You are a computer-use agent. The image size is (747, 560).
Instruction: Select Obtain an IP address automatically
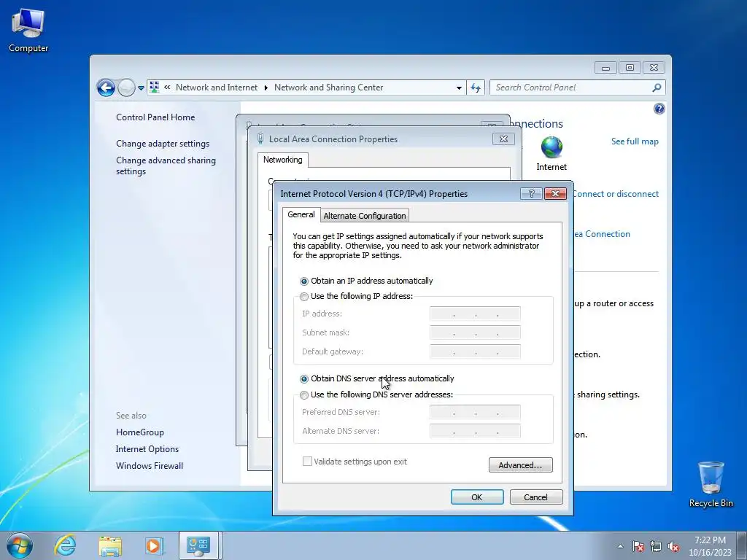tap(366, 281)
